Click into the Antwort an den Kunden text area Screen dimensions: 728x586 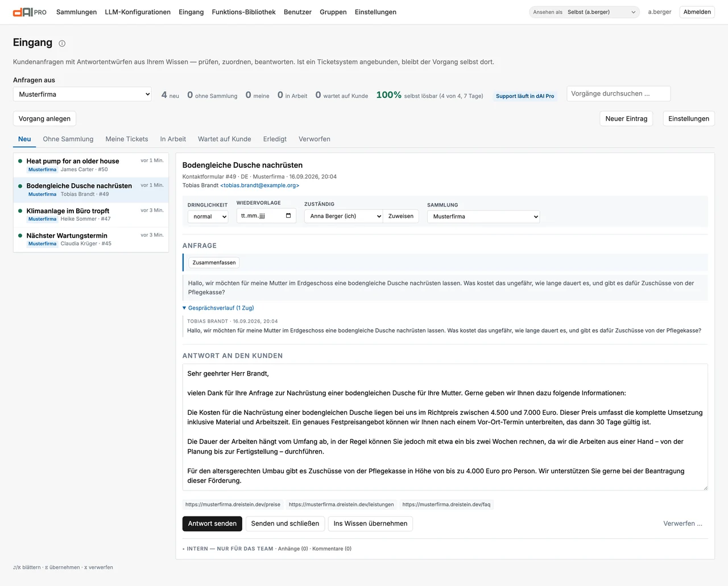pyautogui.click(x=445, y=427)
